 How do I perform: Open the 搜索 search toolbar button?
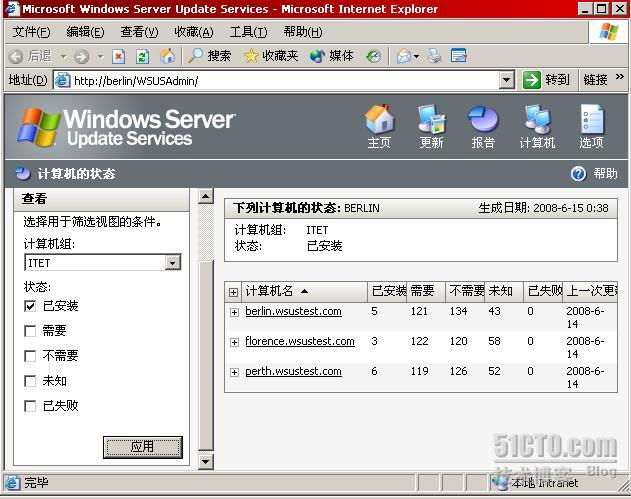coord(209,56)
